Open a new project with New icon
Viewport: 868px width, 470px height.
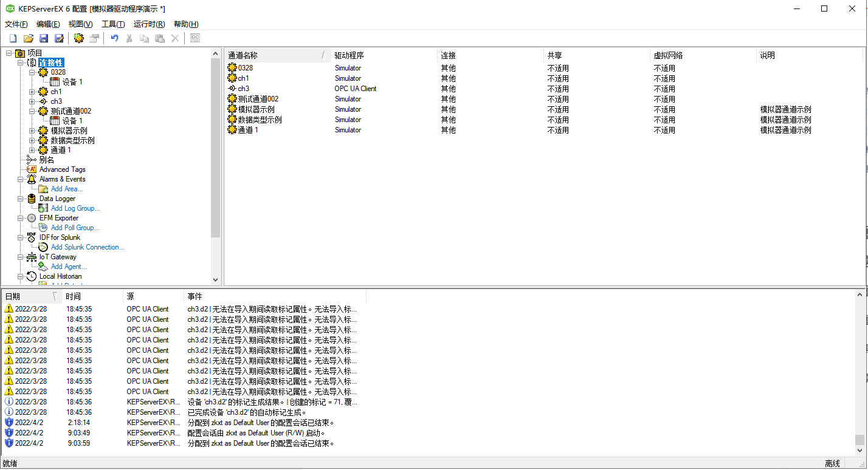13,38
